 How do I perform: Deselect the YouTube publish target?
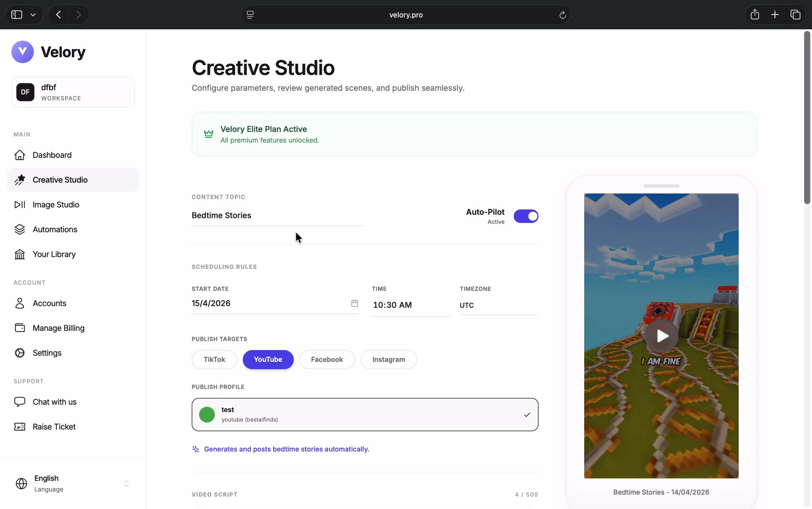point(268,360)
